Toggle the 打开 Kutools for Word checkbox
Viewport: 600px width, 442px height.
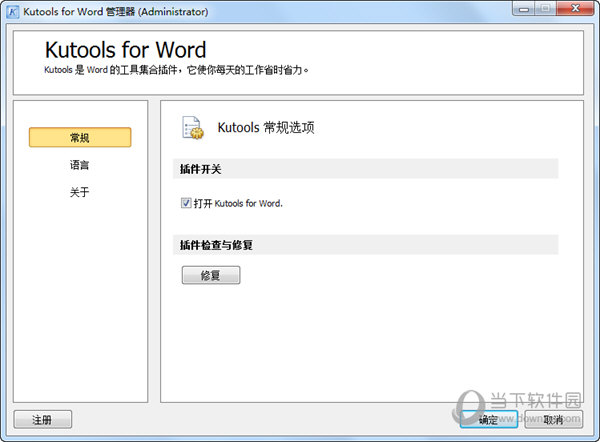pos(186,203)
